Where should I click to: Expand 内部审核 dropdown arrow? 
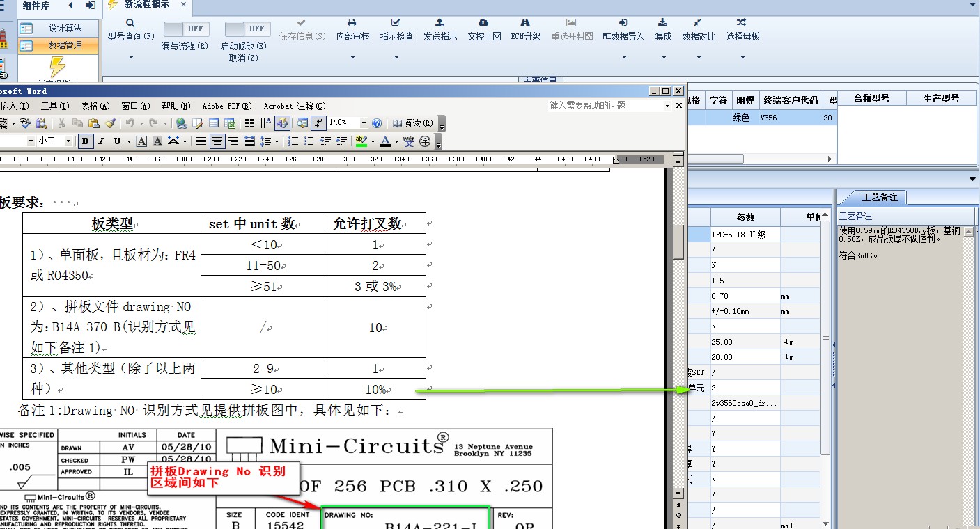pyautogui.click(x=352, y=57)
